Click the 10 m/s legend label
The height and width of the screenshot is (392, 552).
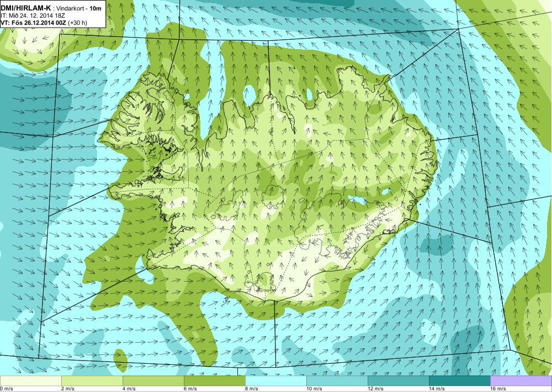(x=314, y=389)
